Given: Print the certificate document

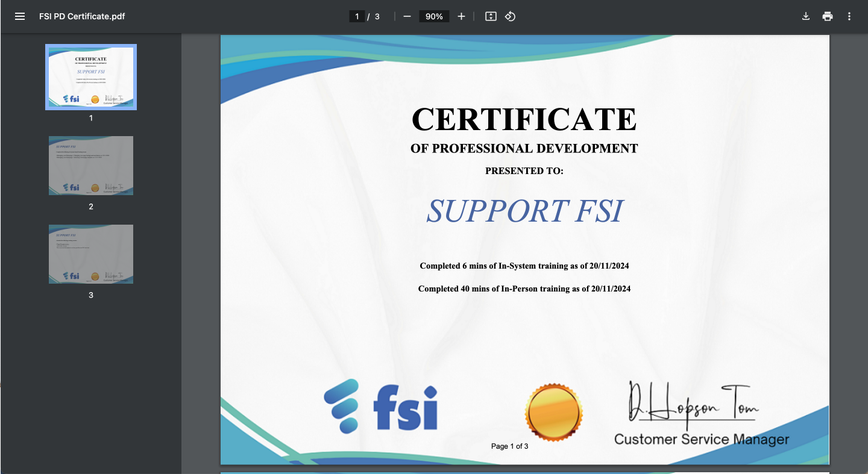Looking at the screenshot, I should (828, 16).
